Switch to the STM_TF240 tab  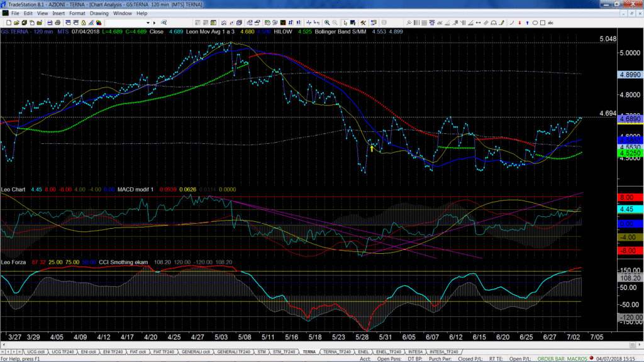click(x=284, y=352)
